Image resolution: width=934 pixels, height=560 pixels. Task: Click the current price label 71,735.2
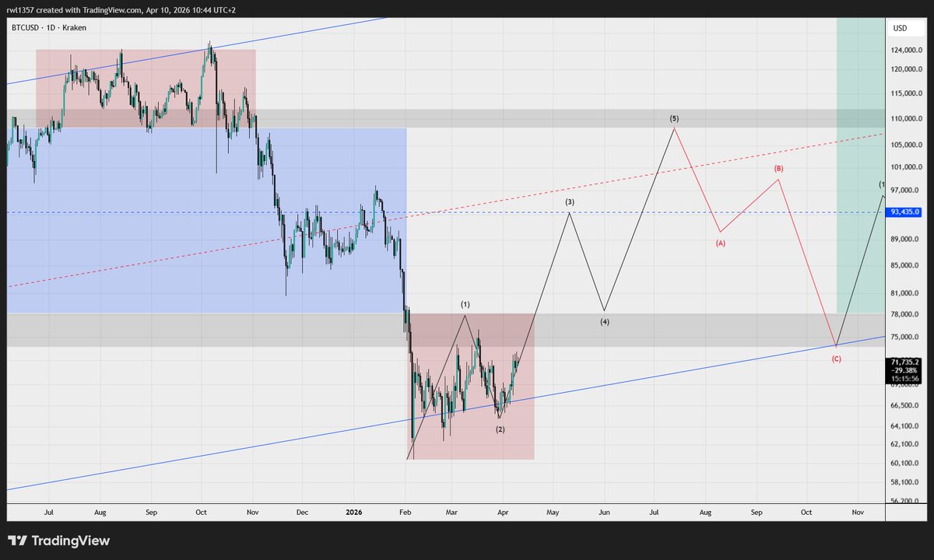[906, 362]
